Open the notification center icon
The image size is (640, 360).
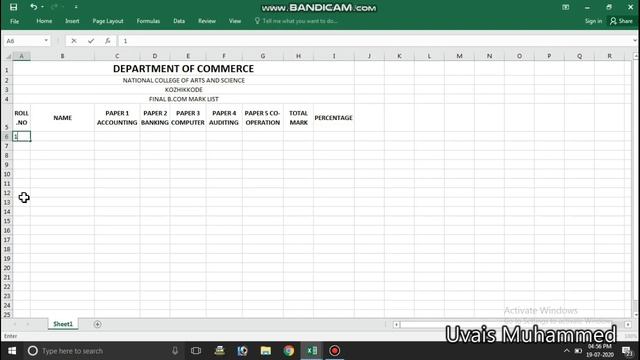[627, 351]
